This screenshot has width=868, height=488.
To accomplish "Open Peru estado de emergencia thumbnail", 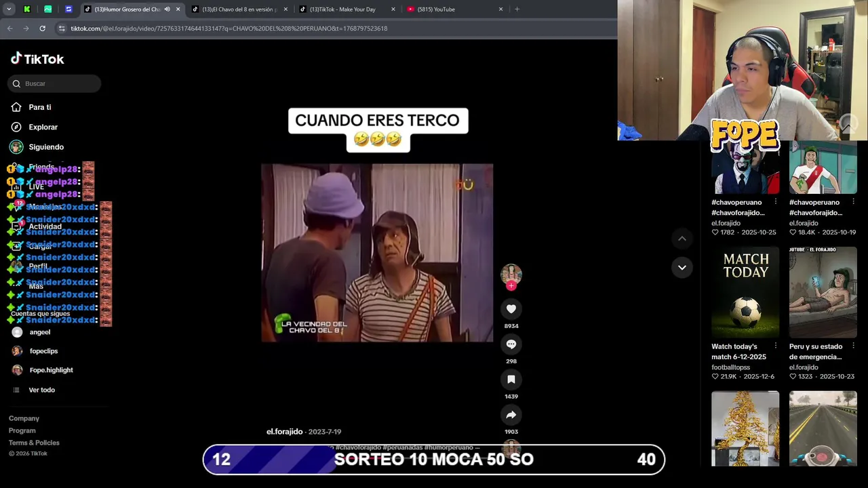I will click(x=823, y=292).
